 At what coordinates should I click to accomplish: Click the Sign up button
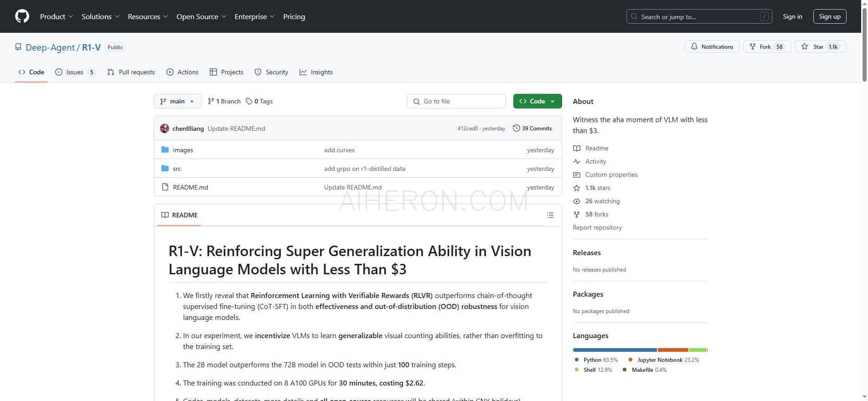[x=830, y=16]
